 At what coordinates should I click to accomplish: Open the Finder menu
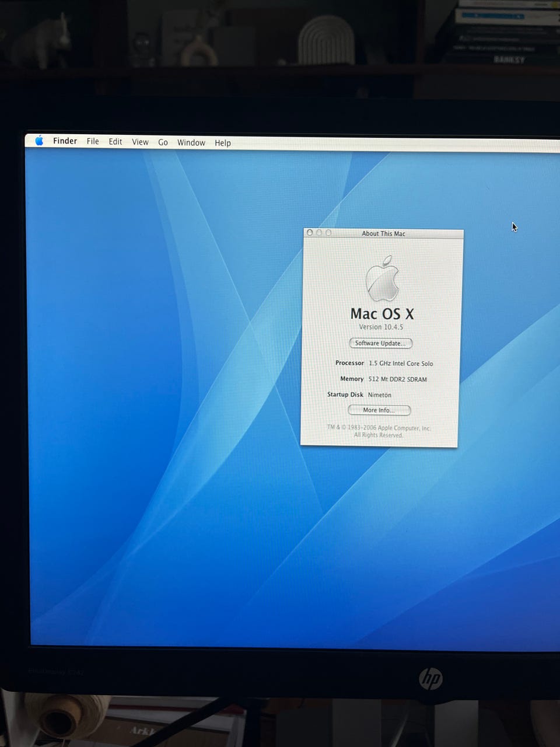coord(65,141)
